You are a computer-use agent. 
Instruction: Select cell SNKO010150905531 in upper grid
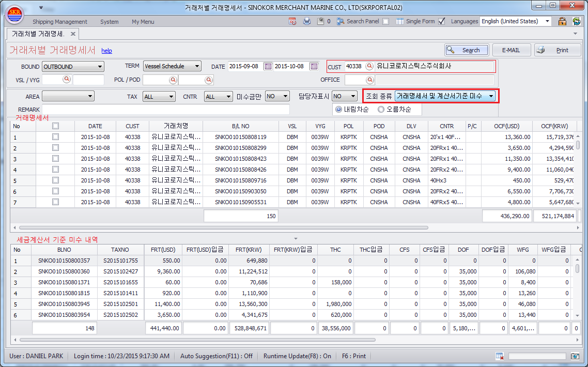pyautogui.click(x=240, y=202)
